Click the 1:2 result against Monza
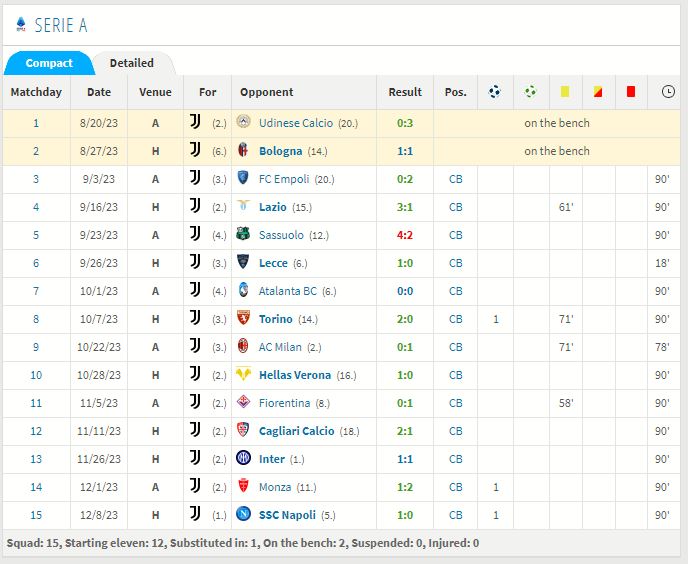This screenshot has width=688, height=564. (405, 487)
